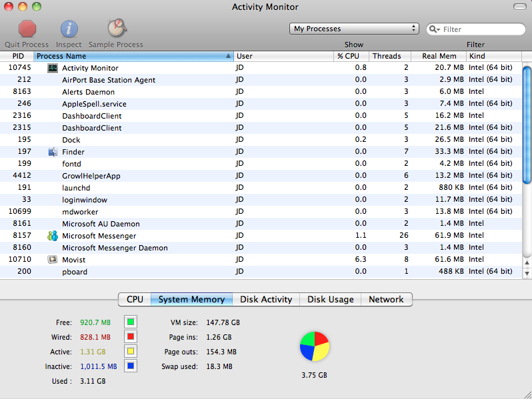Viewport: 532px width, 399px height.
Task: Sort by PID column header
Action: [x=17, y=56]
